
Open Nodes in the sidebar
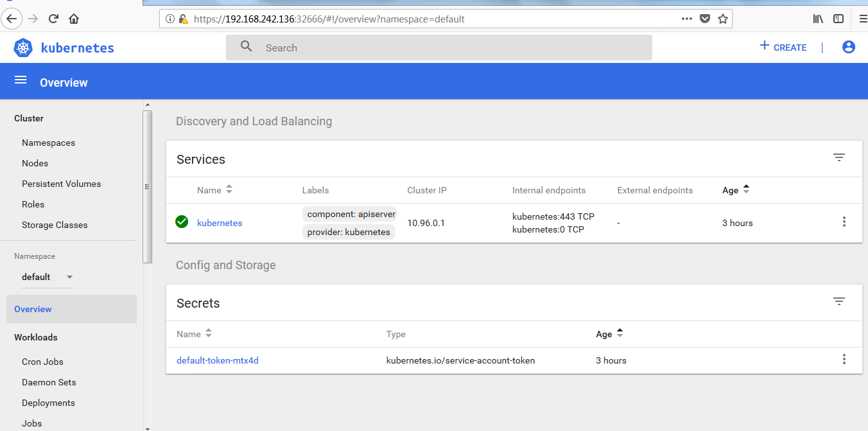pos(35,163)
